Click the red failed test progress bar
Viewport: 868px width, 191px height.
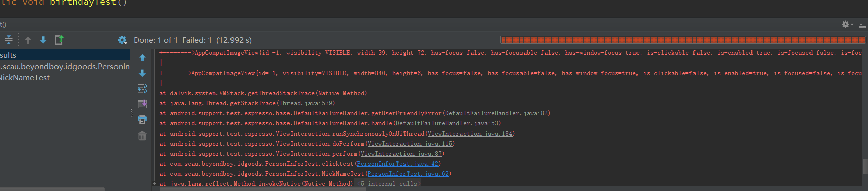click(683, 40)
